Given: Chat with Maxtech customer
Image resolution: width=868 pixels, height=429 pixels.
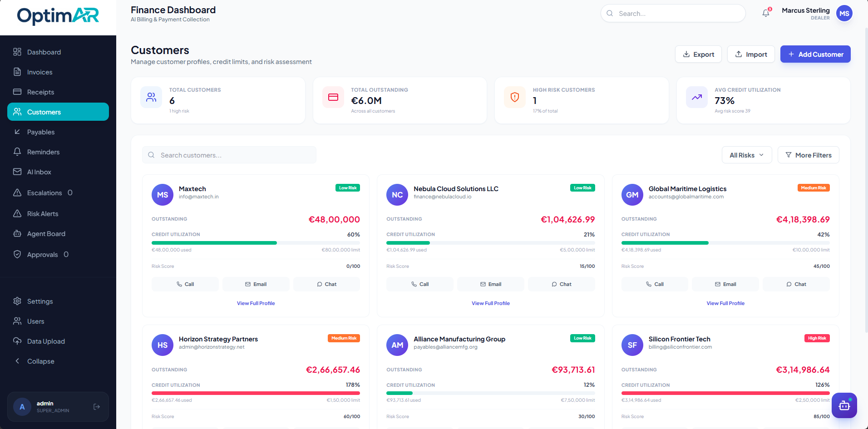Looking at the screenshot, I should coord(327,284).
